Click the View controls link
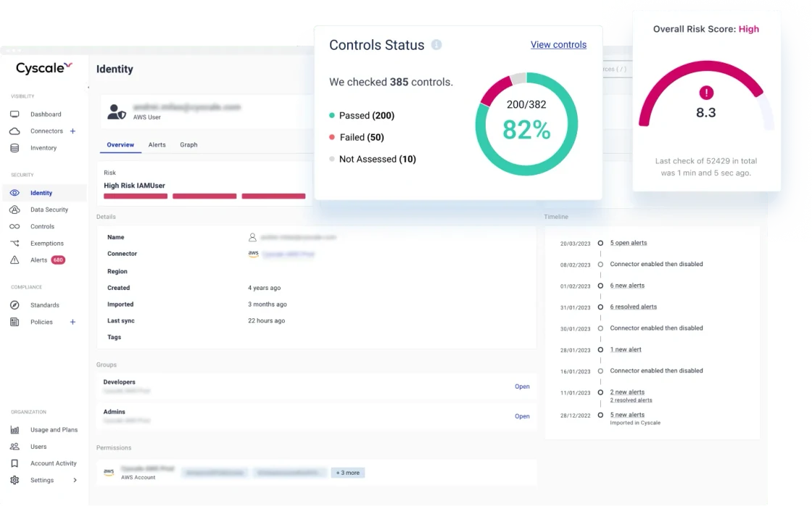This screenshot has width=812, height=506. (558, 44)
